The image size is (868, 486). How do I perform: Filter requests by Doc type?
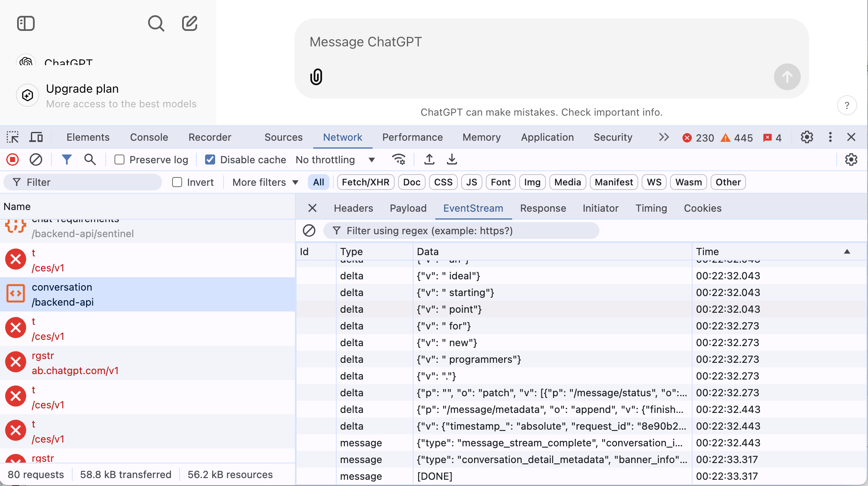(412, 182)
